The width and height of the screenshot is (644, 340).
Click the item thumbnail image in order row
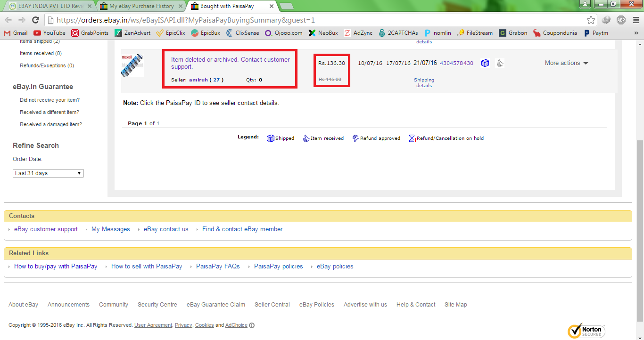tap(132, 65)
